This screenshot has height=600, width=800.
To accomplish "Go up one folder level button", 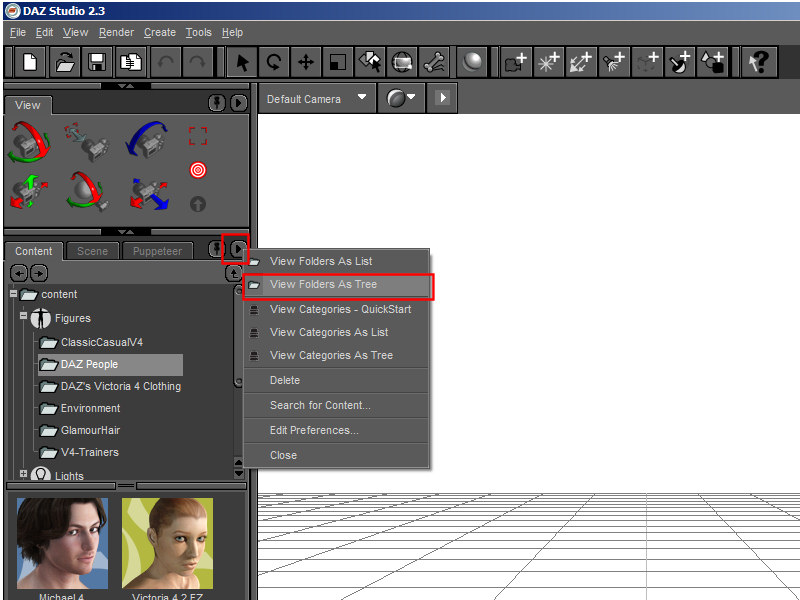I will pyautogui.click(x=233, y=273).
